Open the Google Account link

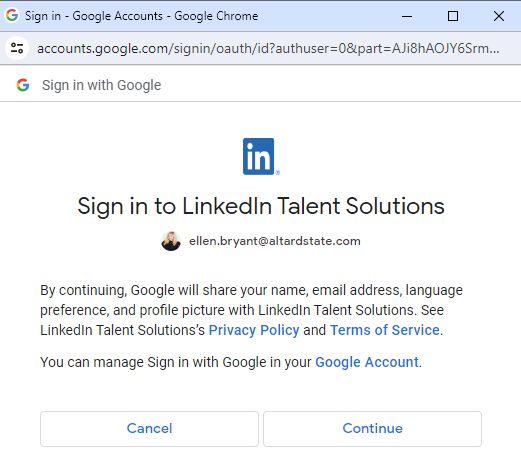pyautogui.click(x=367, y=362)
